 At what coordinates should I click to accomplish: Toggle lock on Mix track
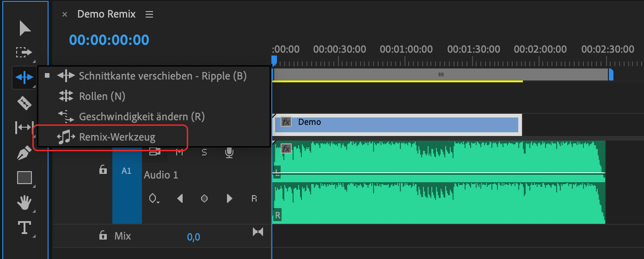[103, 236]
